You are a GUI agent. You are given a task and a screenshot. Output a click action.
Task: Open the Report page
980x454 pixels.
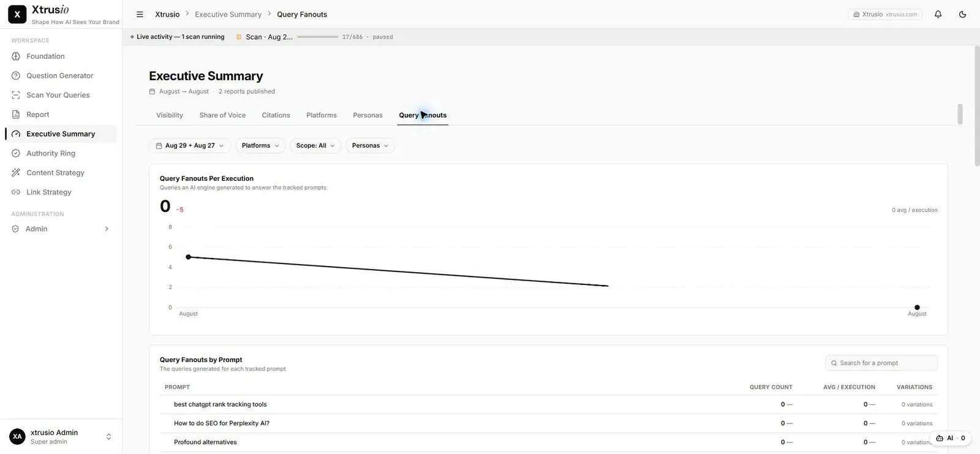(x=61, y=115)
